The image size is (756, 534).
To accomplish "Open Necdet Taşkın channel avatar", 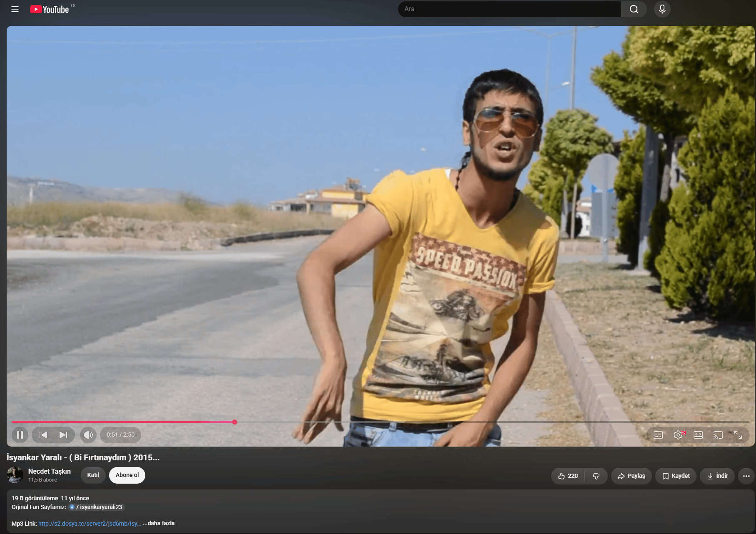I will [x=15, y=475].
